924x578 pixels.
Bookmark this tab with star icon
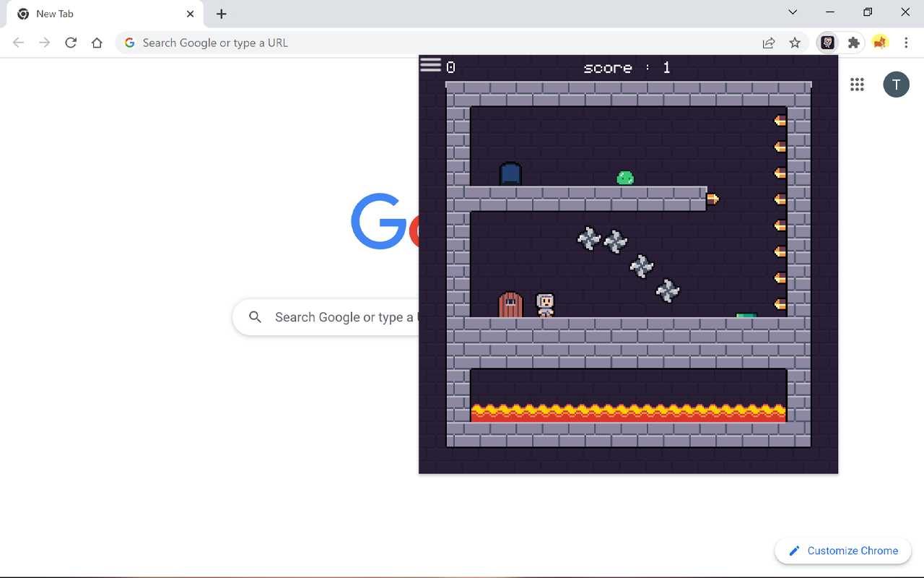[x=795, y=43]
